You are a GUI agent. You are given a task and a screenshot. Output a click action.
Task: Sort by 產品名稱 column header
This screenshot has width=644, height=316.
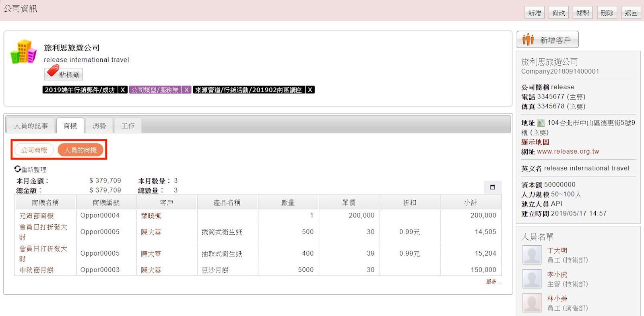pyautogui.click(x=227, y=203)
